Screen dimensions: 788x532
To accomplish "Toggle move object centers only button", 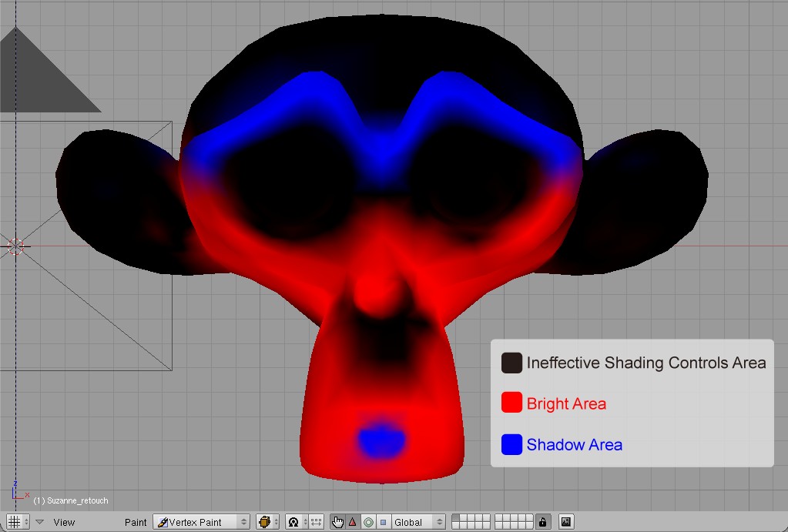I will 316,522.
